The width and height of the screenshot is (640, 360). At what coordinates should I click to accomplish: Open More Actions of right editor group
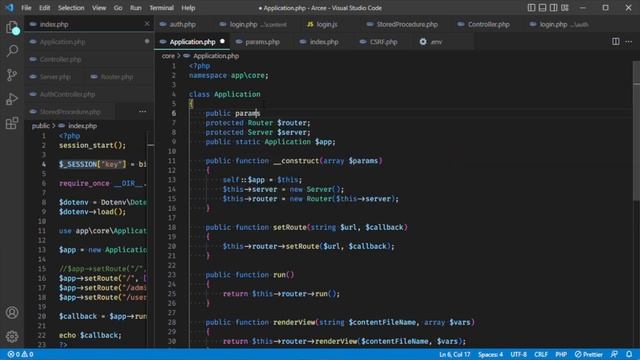pos(629,42)
